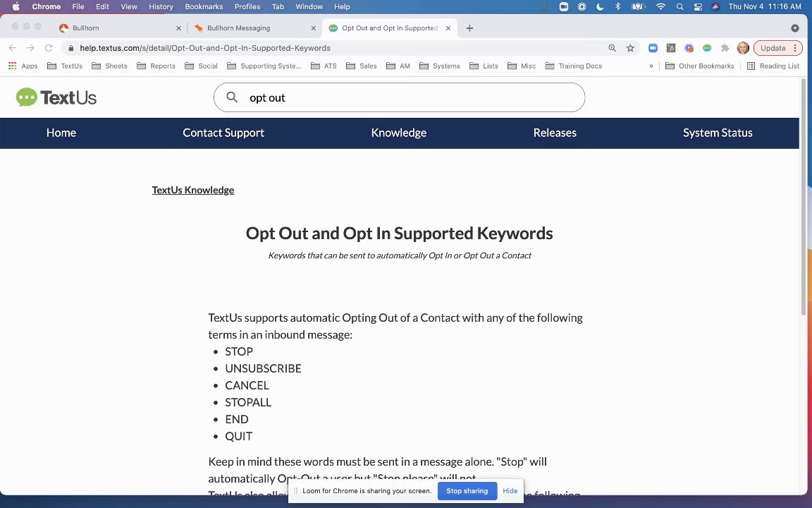Image resolution: width=812 pixels, height=508 pixels.
Task: Open the Profiles menu
Action: [247, 6]
